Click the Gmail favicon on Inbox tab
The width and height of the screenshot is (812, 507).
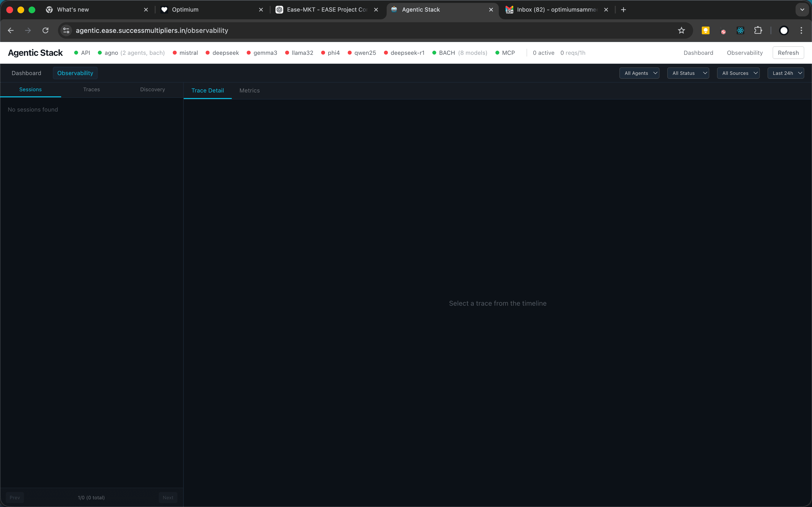coord(509,10)
